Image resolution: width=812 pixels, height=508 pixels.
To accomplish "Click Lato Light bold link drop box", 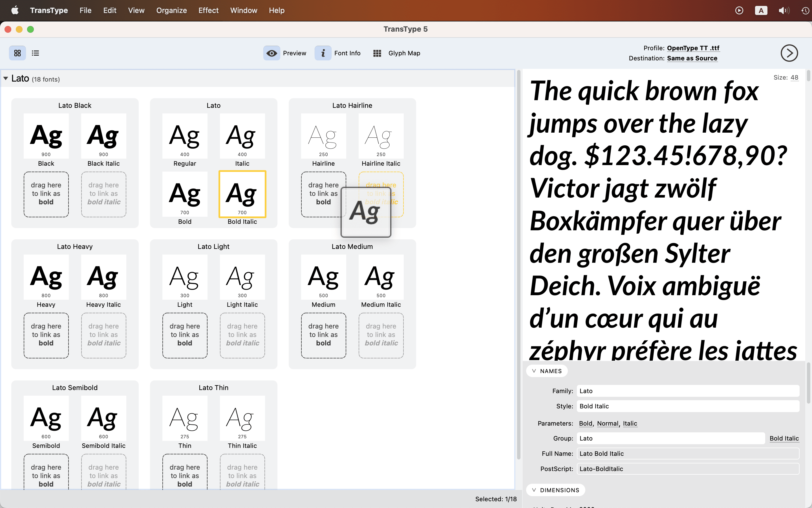I will (x=185, y=335).
